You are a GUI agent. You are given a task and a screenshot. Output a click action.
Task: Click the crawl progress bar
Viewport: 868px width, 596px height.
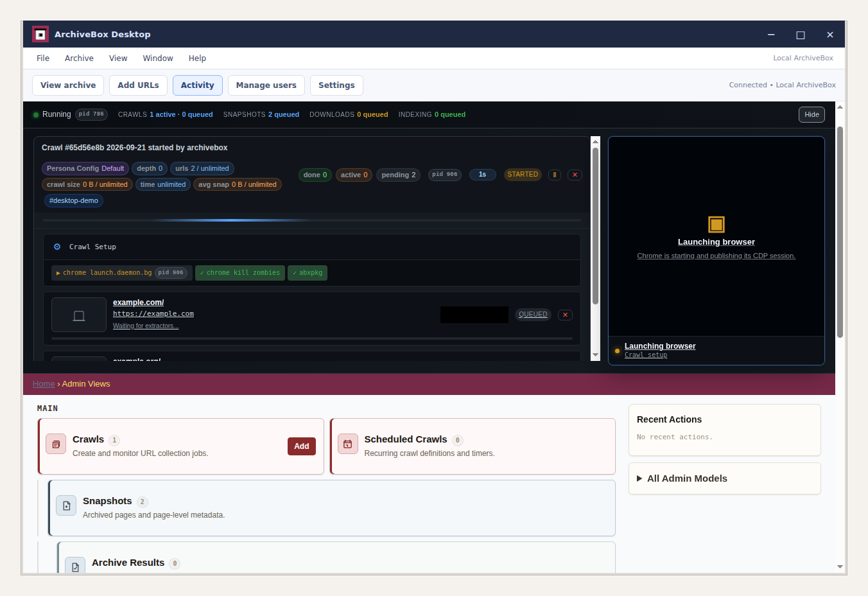[312, 220]
